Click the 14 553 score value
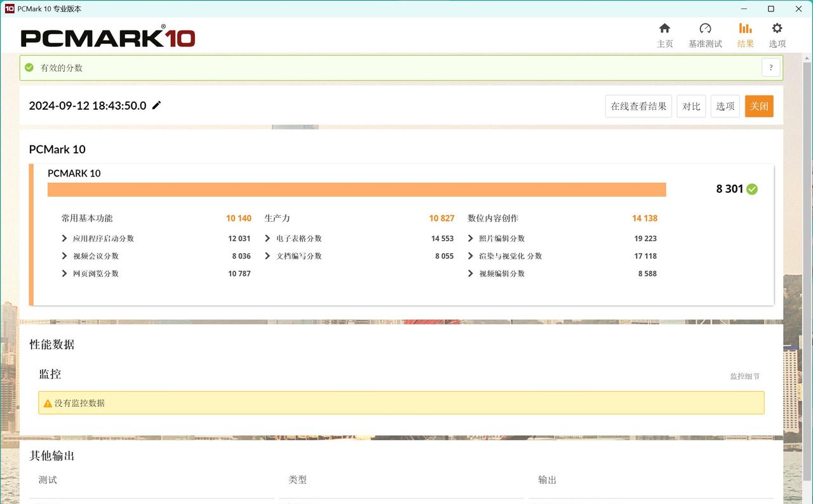The height and width of the screenshot is (504, 813). click(443, 239)
